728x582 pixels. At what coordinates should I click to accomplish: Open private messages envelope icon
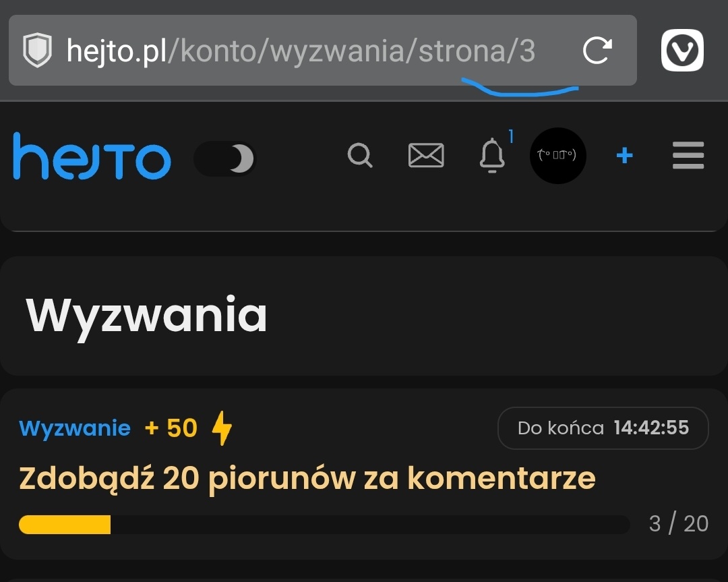click(426, 156)
